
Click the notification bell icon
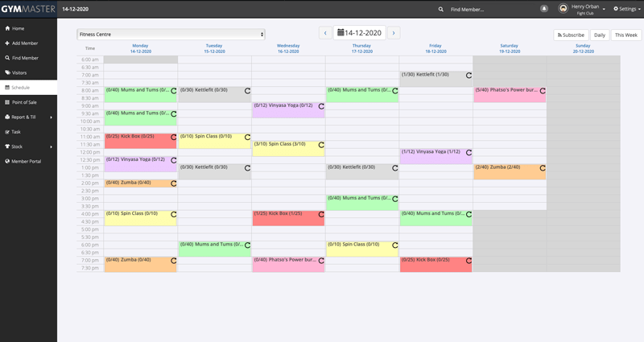click(544, 8)
